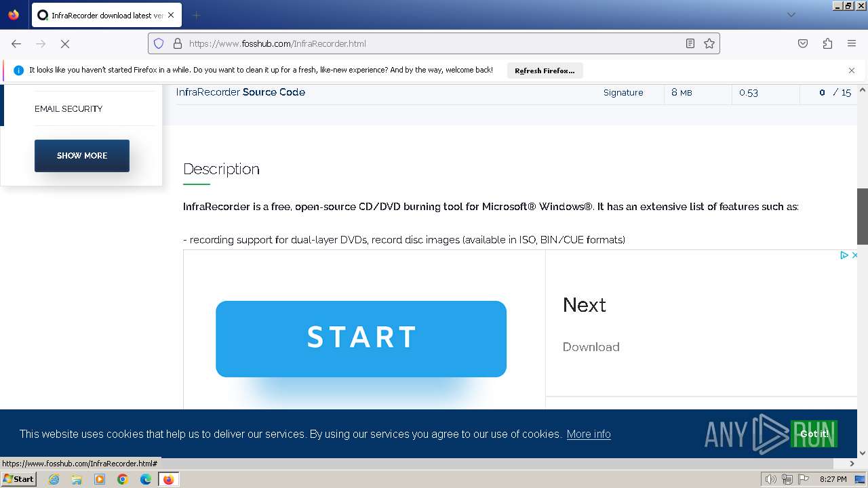Click the Firefox View icon
The image size is (868, 488).
(14, 15)
